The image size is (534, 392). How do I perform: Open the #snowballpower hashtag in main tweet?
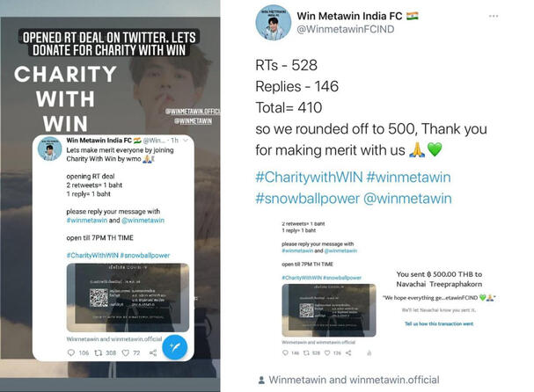307,199
